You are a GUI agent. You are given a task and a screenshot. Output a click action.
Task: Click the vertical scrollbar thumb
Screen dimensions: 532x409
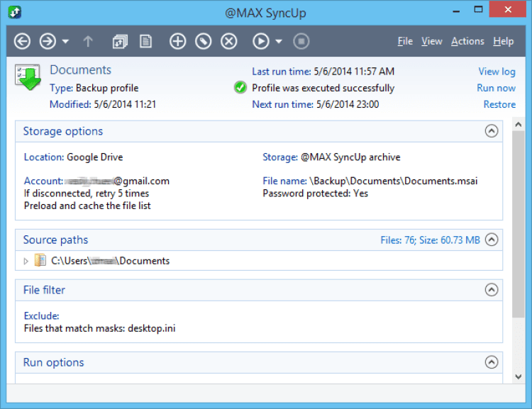[x=518, y=224]
